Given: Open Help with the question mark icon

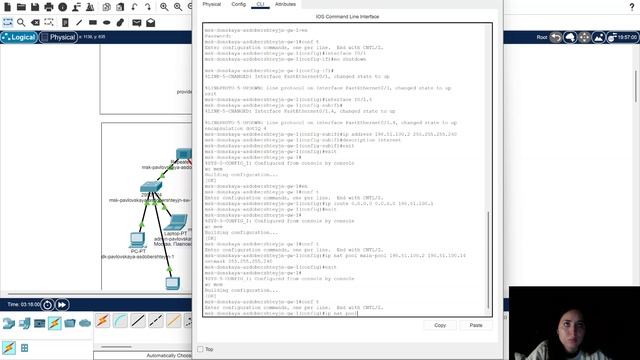Looking at the screenshot, I should point(632,7).
